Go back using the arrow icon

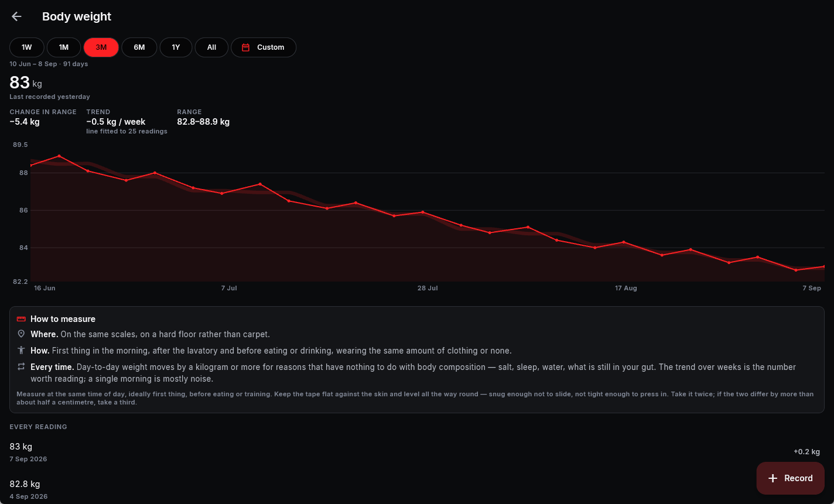coord(16,16)
